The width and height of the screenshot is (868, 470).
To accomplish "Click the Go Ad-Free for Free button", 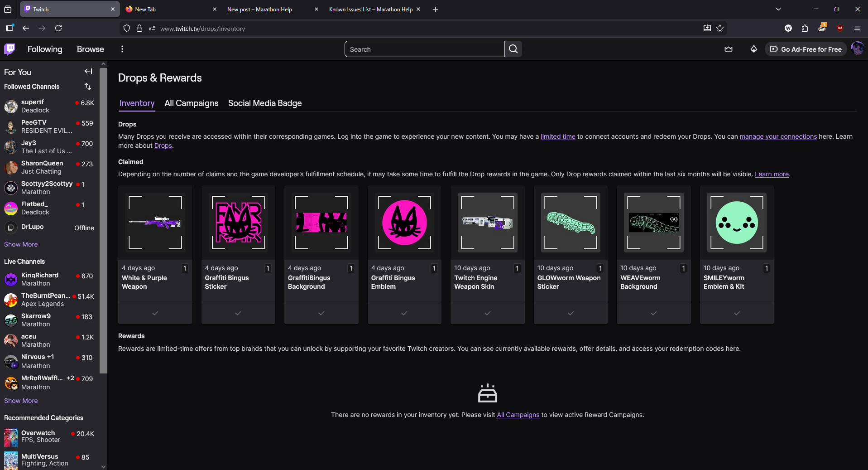I will (806, 49).
